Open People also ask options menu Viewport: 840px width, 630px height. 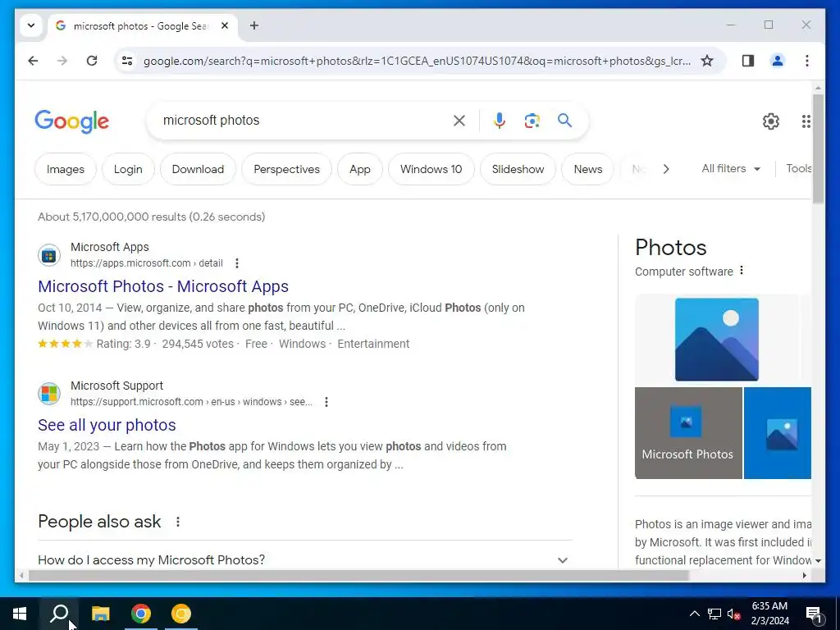[x=178, y=522]
